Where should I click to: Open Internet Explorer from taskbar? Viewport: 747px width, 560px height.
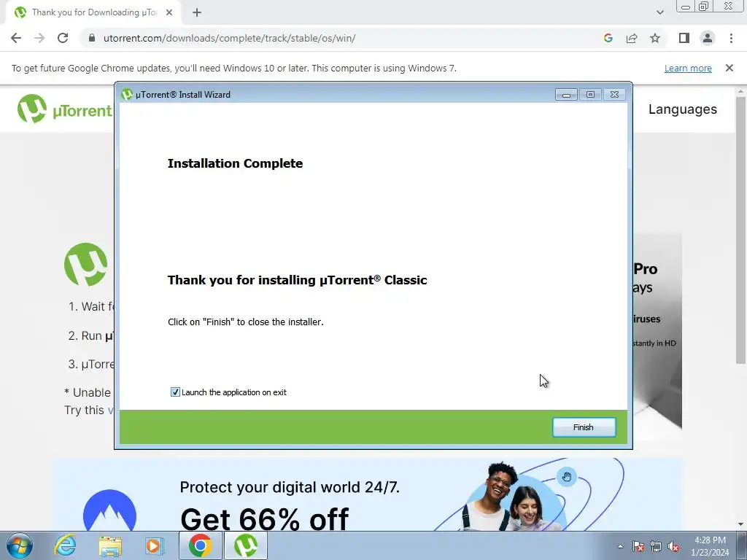pos(65,545)
